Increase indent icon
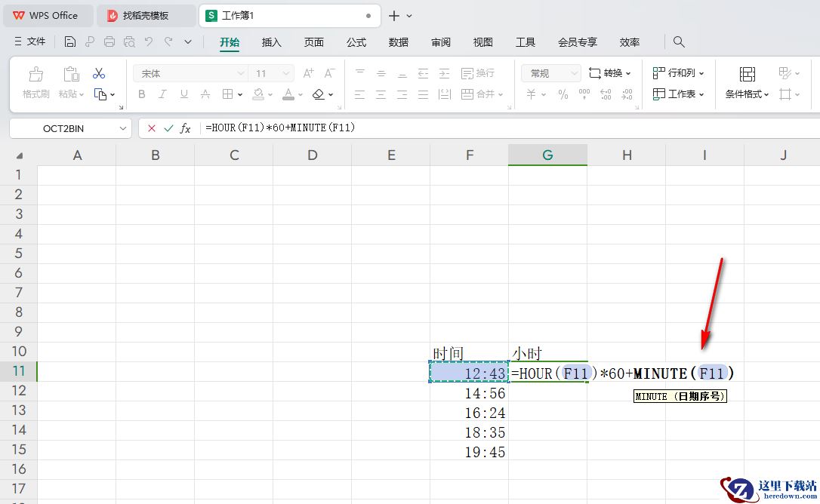 (x=444, y=73)
